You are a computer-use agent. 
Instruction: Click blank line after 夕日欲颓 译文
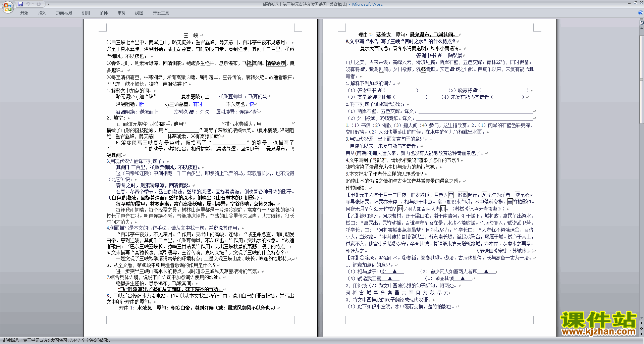tap(474, 118)
